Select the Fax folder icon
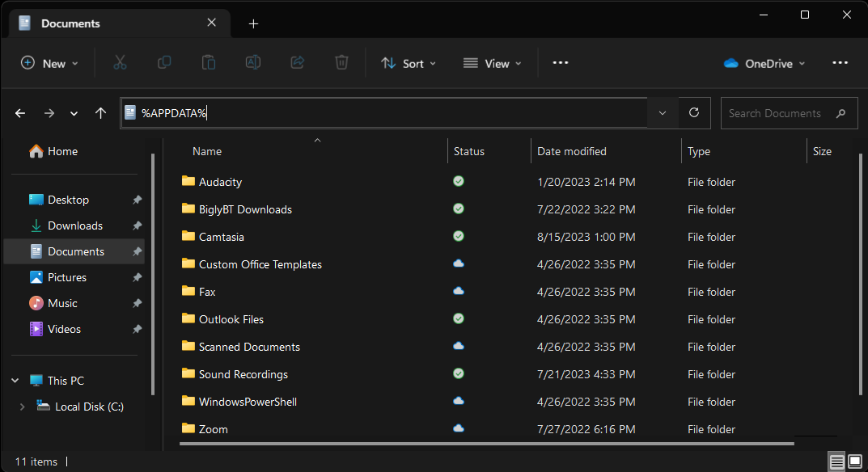The height and width of the screenshot is (472, 868). click(x=188, y=291)
